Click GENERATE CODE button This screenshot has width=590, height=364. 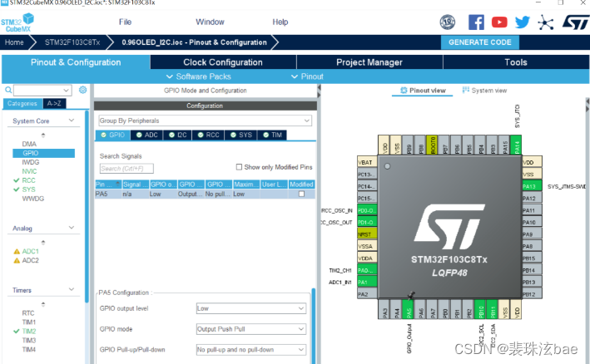click(480, 42)
